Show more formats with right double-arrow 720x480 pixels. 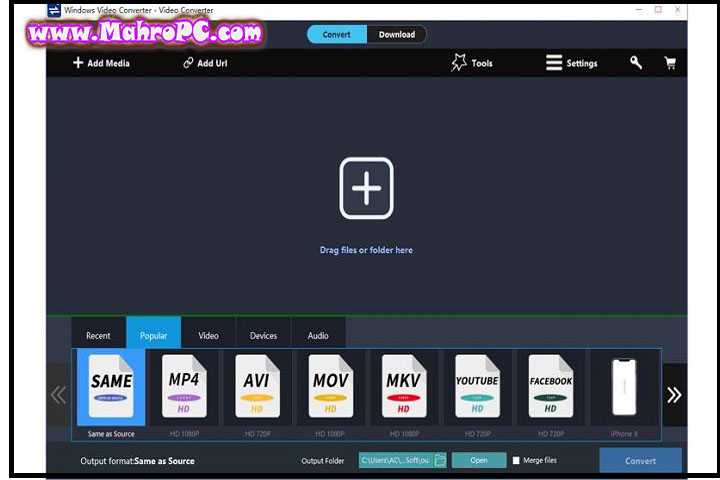click(x=675, y=395)
